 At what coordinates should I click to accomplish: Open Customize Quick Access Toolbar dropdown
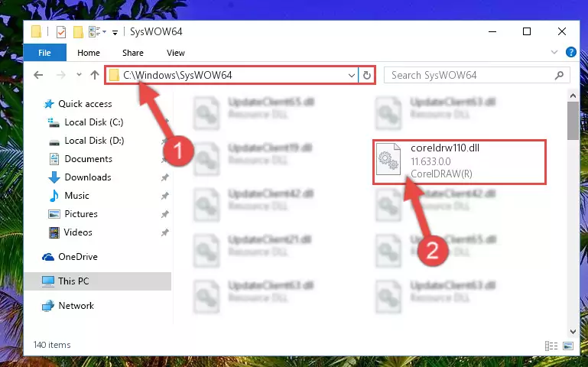(115, 33)
